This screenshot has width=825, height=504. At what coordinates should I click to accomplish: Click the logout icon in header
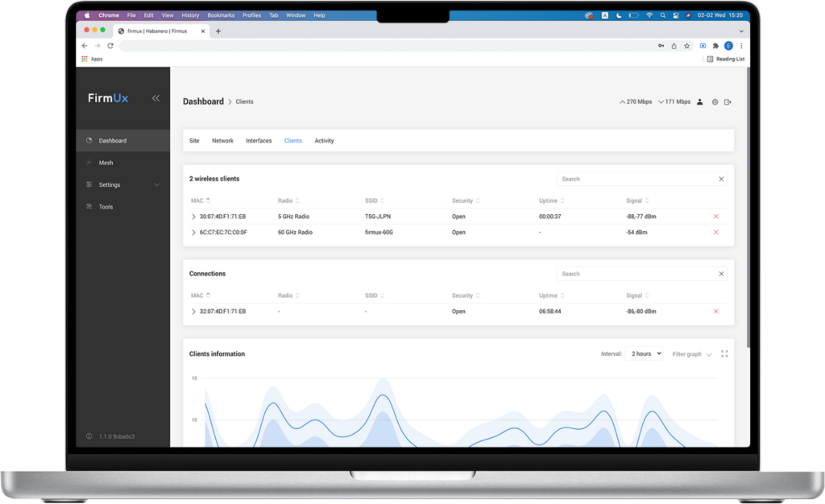pos(728,102)
